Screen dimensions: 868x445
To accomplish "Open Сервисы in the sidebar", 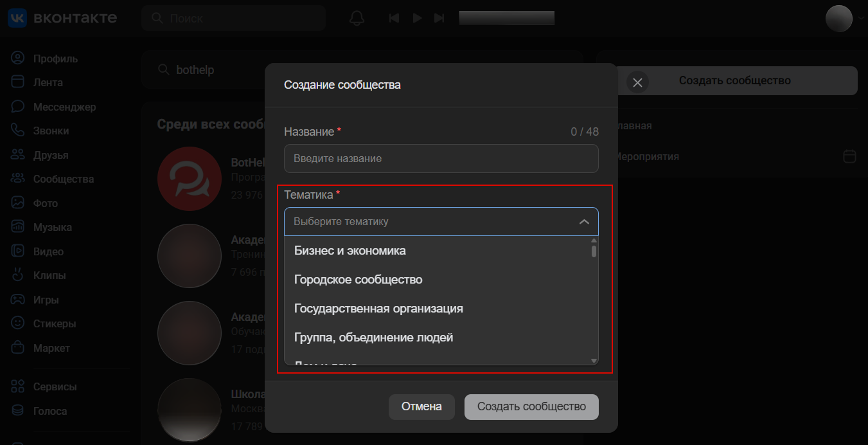I will tap(55, 386).
